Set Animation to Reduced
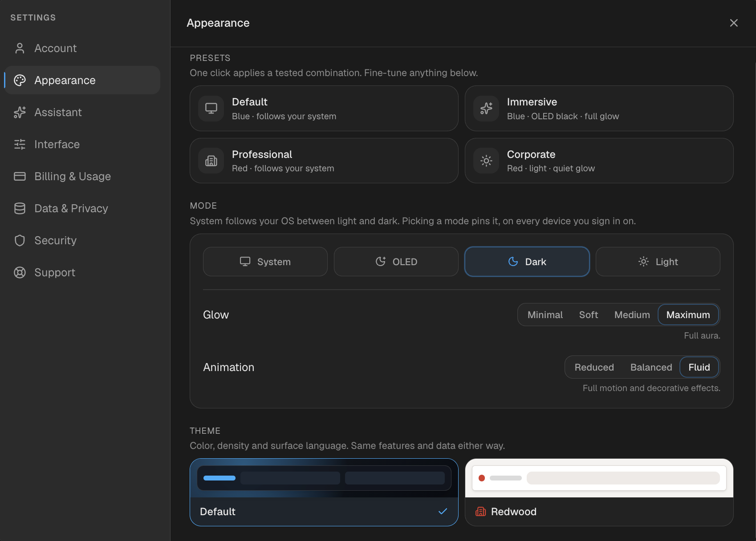 point(594,367)
